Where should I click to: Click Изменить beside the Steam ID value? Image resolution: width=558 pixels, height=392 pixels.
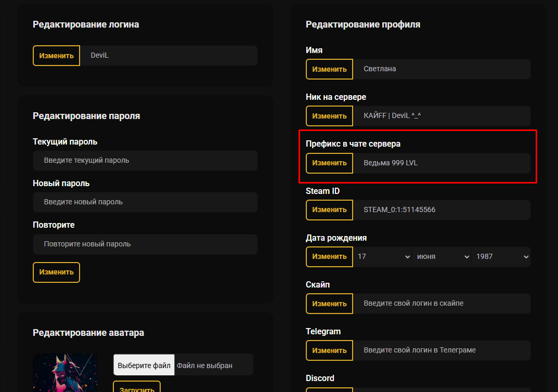pyautogui.click(x=329, y=210)
